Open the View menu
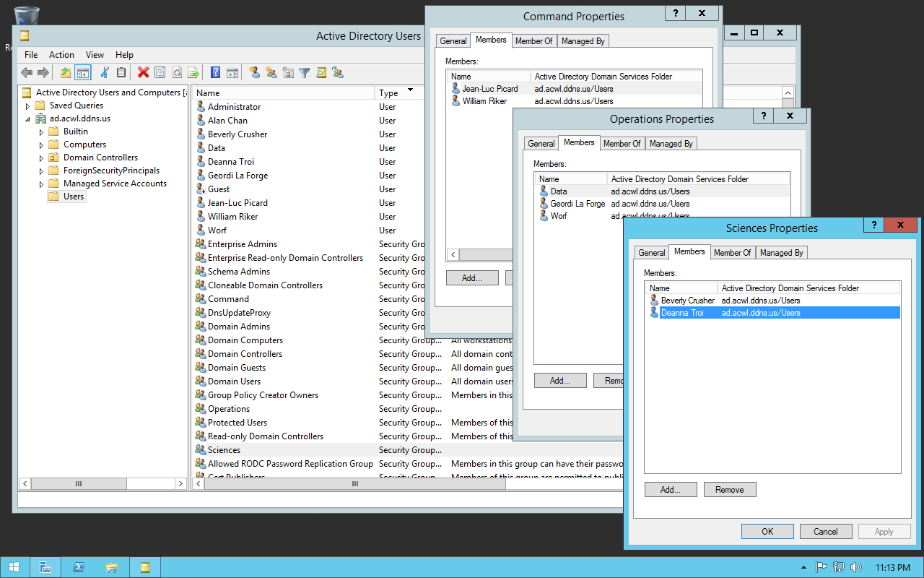This screenshot has height=578, width=924. tap(95, 54)
